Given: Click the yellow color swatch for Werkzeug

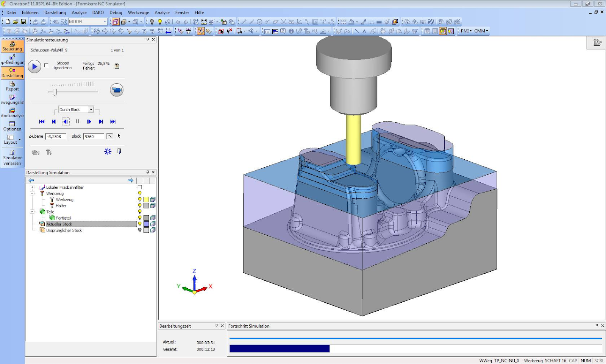Looking at the screenshot, I should [146, 199].
